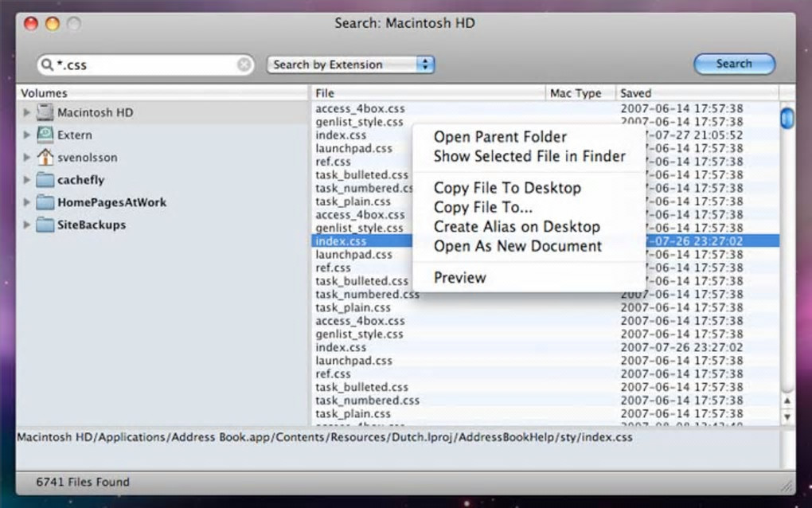Sort by the Mac Type column header
This screenshot has height=508, width=812.
tap(580, 93)
